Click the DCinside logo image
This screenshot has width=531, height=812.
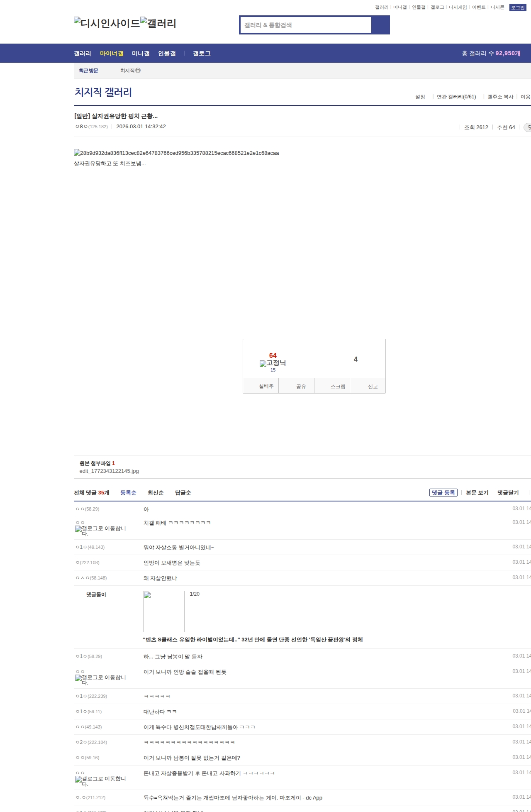(x=107, y=23)
